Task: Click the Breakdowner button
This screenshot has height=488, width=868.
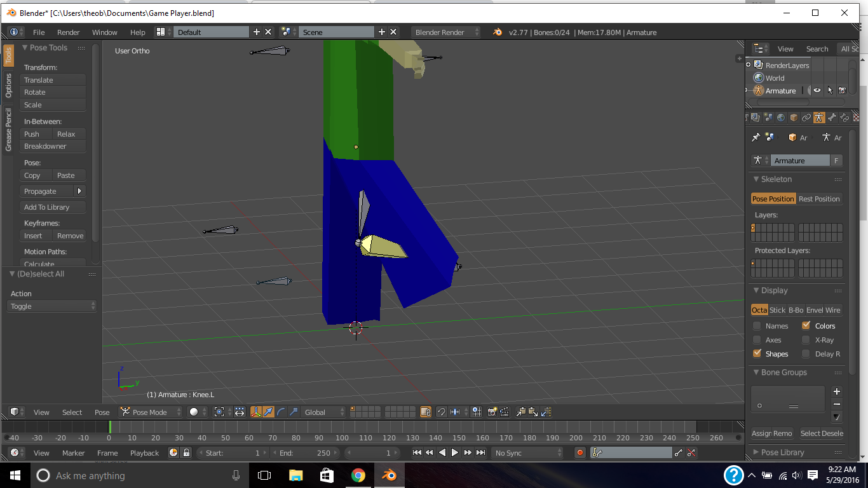Action: (x=53, y=146)
